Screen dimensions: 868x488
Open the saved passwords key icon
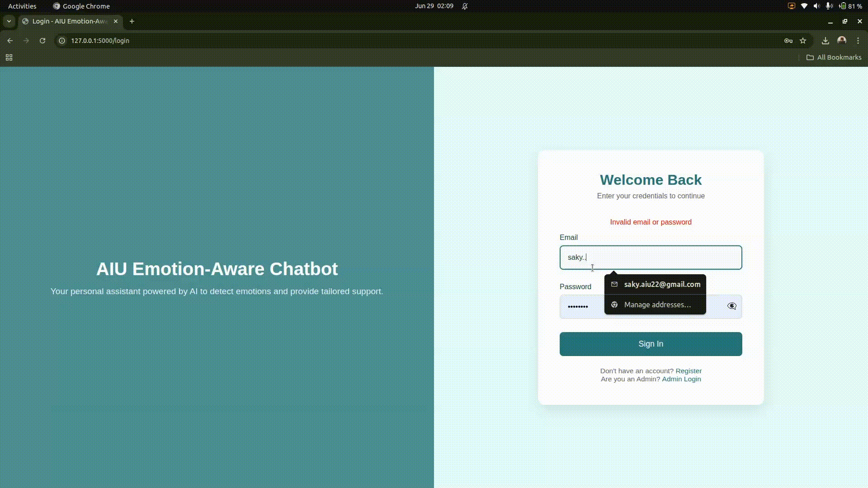click(788, 41)
